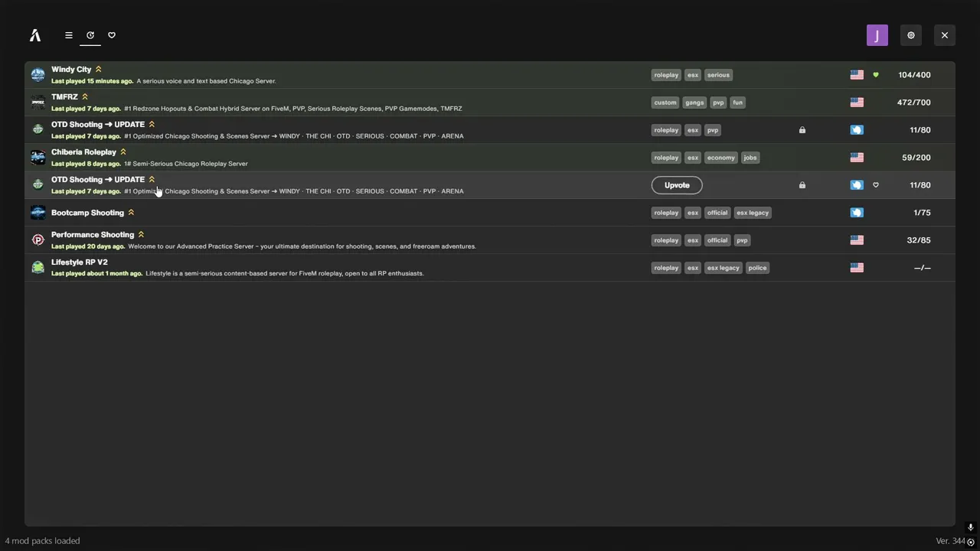
Task: Select the Bootcamp Shooting server name
Action: pos(87,213)
